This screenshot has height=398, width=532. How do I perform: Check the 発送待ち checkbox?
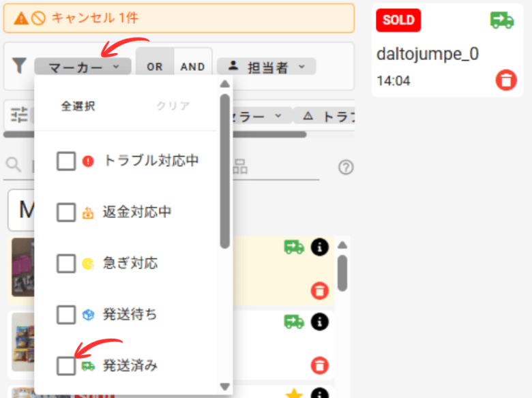(x=66, y=315)
